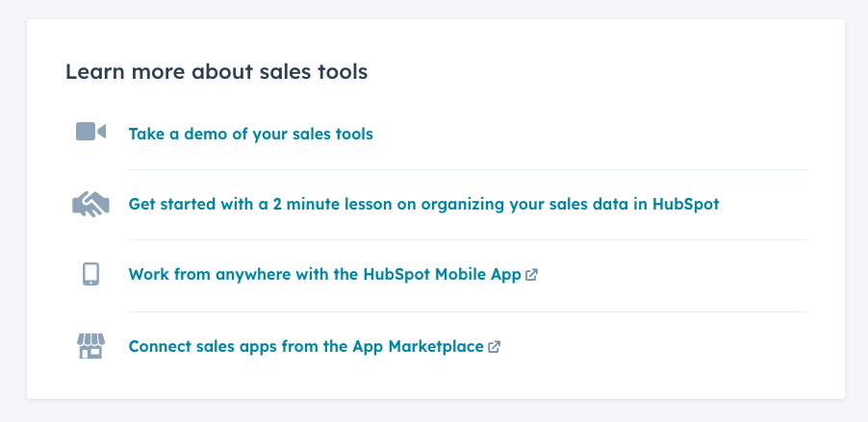Open "Take a demo of your sales tools"
Screen dimensions: 868x422
pos(250,134)
